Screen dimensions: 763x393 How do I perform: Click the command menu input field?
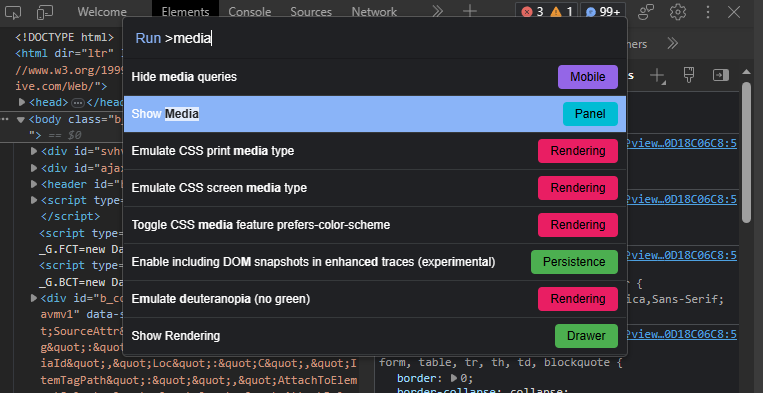tap(375, 38)
